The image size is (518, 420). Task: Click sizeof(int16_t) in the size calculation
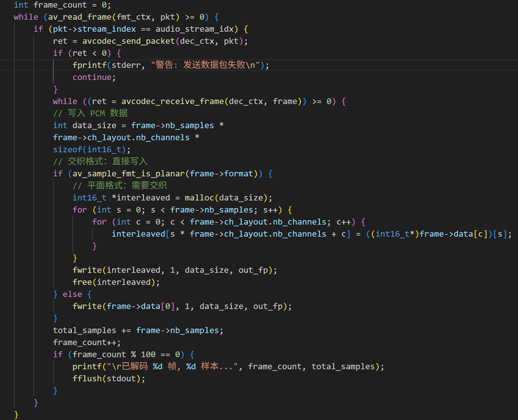[x=89, y=149]
